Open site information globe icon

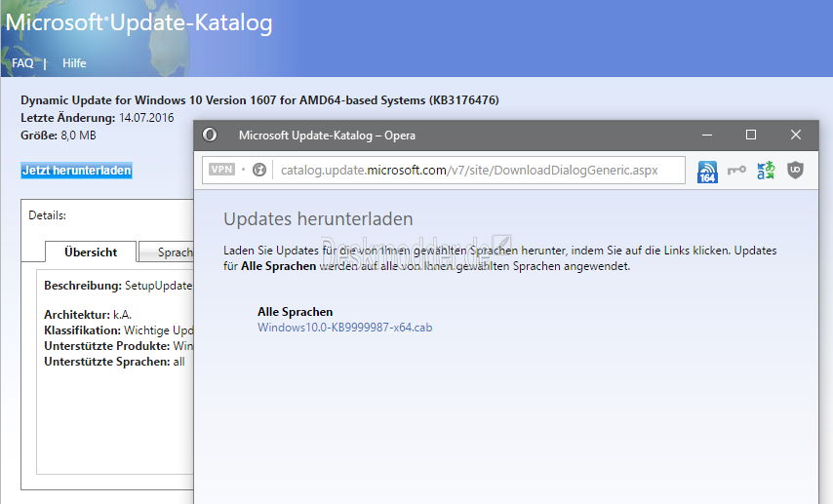coord(259,170)
